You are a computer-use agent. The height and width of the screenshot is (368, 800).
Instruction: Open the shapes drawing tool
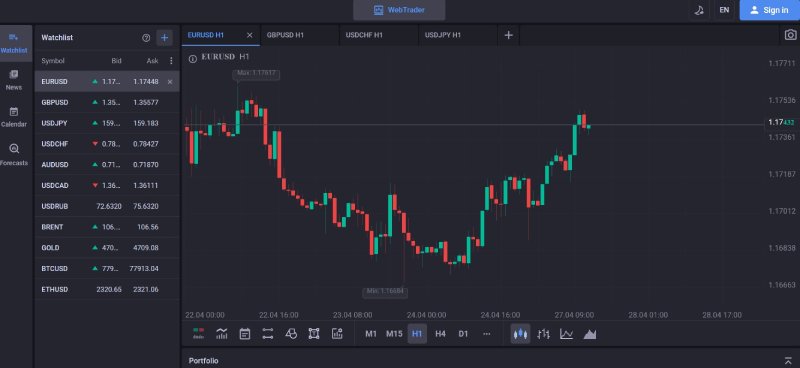[291, 334]
